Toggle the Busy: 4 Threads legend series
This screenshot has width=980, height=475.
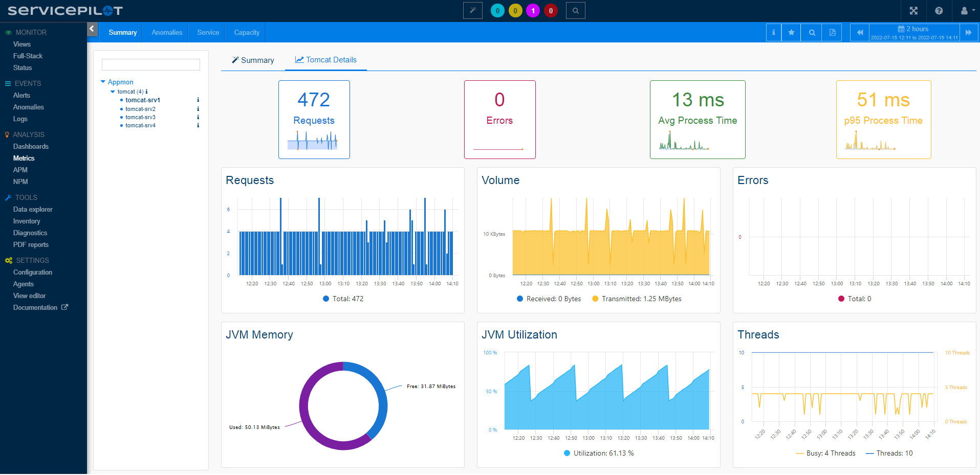click(825, 454)
